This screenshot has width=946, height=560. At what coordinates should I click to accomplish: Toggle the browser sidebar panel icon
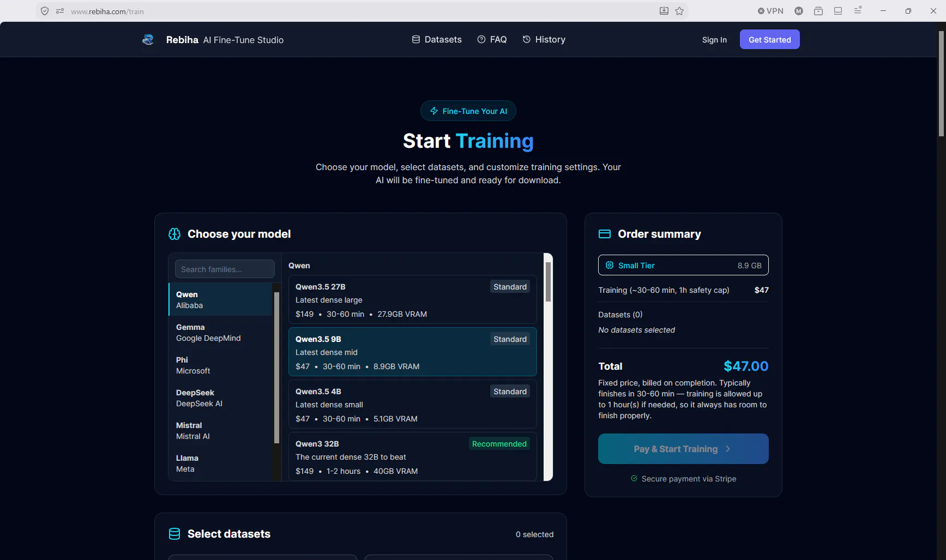point(838,11)
